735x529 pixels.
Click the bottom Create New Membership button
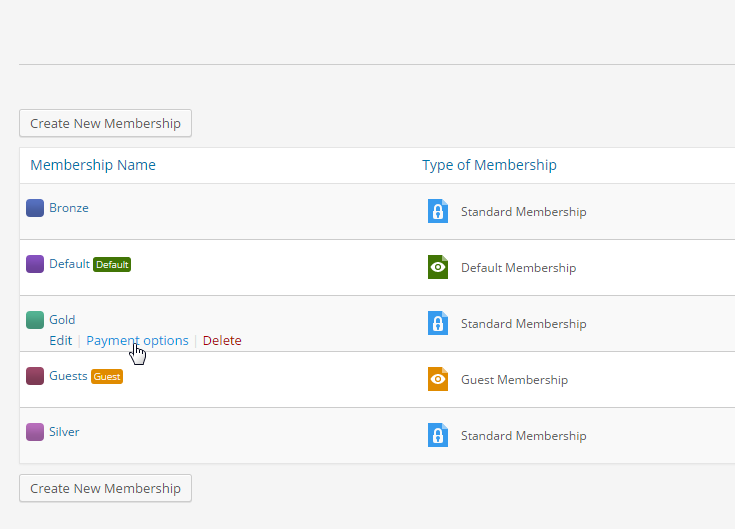coord(105,488)
